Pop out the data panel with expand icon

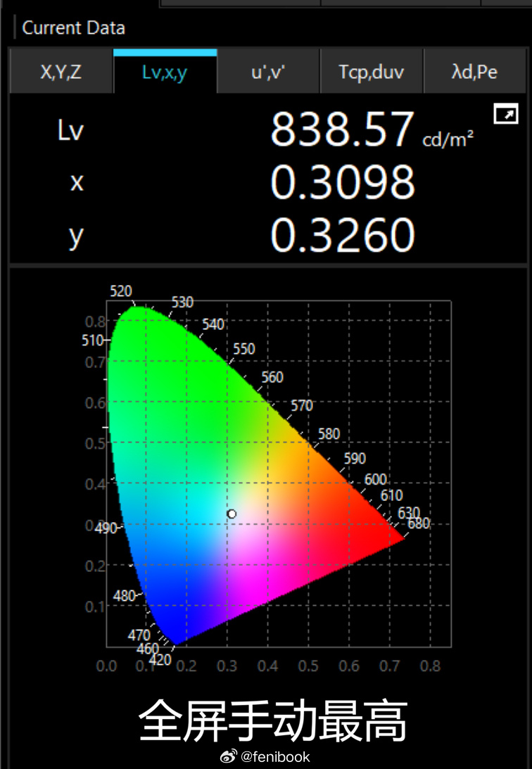pos(505,114)
